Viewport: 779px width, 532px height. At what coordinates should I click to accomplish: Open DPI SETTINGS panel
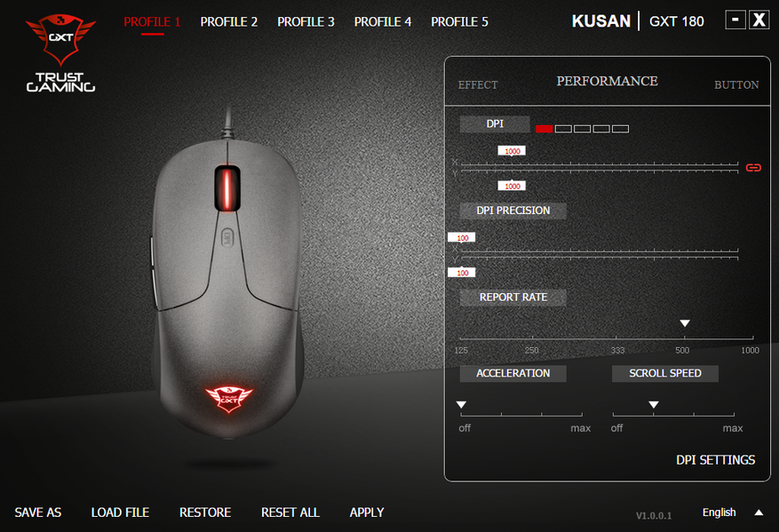click(x=715, y=460)
